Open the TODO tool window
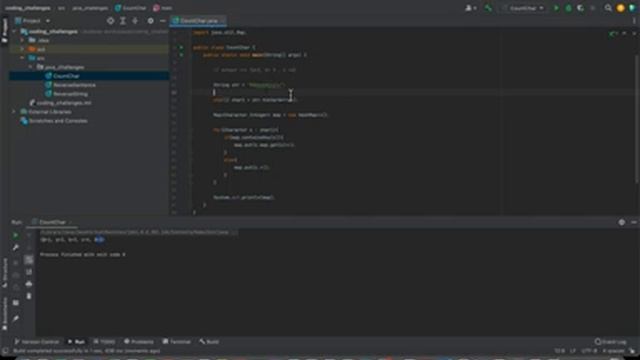 104,341
